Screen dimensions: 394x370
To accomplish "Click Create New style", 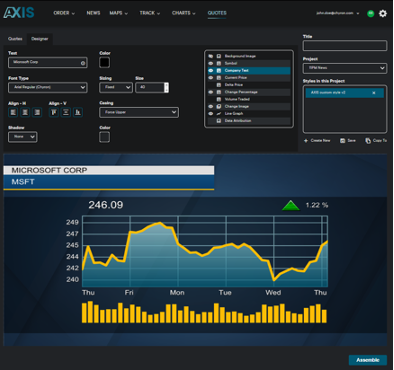I will tap(317, 141).
